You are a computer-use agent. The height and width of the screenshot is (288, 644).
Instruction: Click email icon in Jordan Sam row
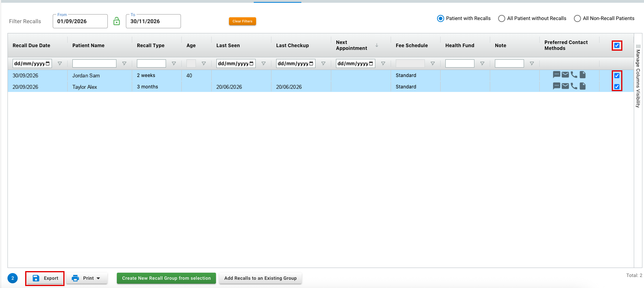click(x=565, y=75)
